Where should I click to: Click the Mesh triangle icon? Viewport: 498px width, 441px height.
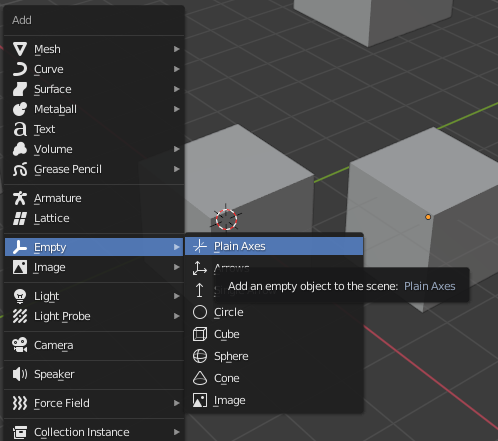click(20, 49)
